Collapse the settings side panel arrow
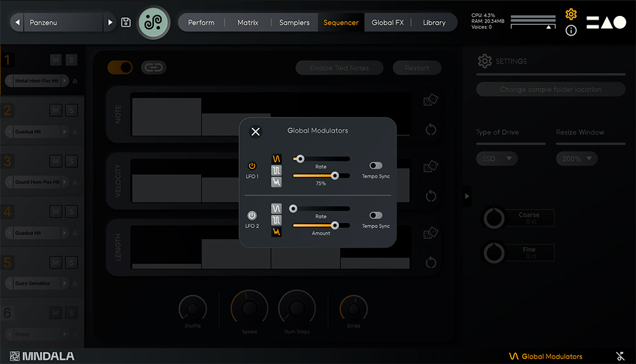636x364 pixels. pyautogui.click(x=467, y=196)
